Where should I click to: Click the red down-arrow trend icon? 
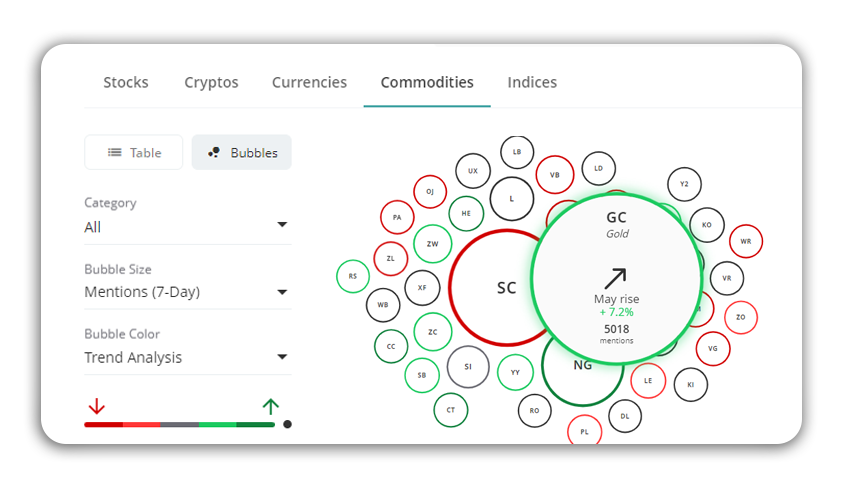[96, 406]
